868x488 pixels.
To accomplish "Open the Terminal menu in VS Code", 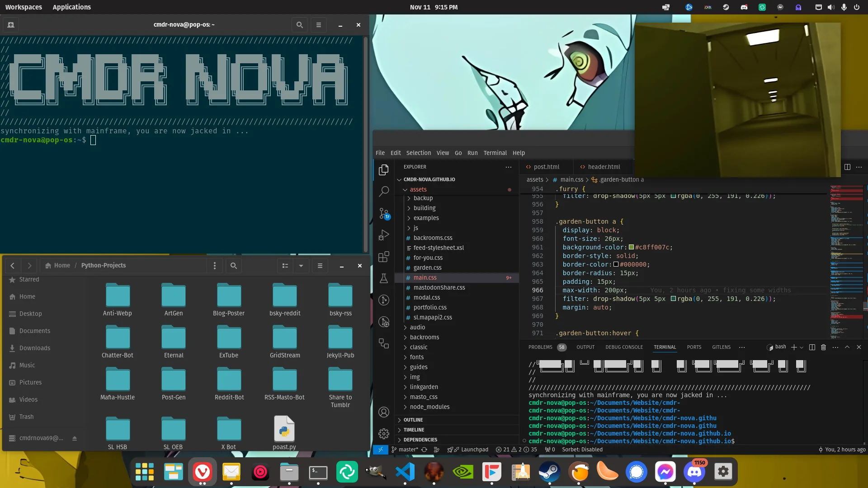I will [495, 153].
